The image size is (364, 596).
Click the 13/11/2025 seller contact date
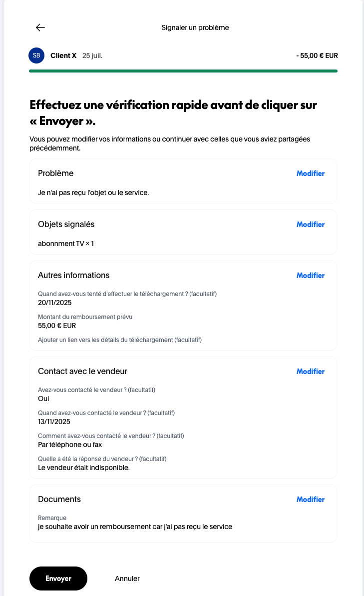point(54,421)
